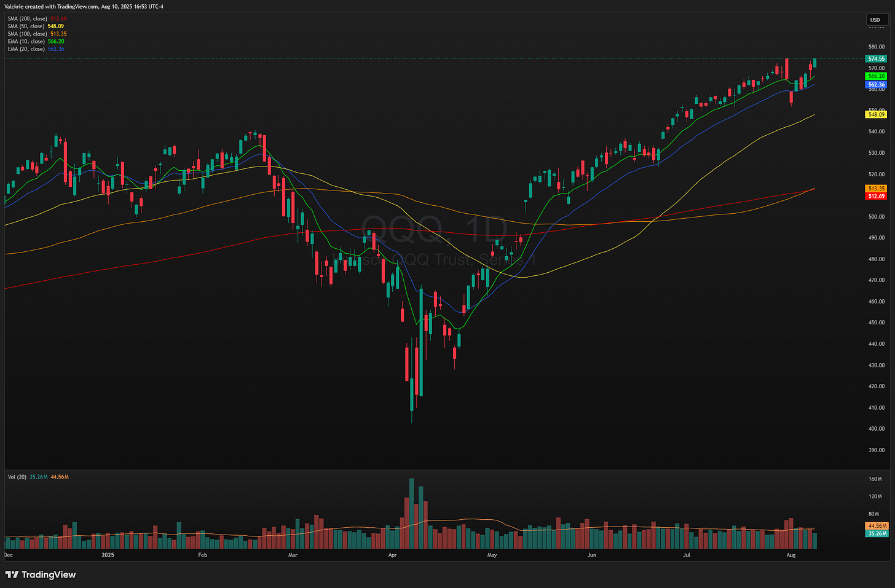Click the teal 35.26M volume axis label
Image resolution: width=895 pixels, height=588 pixels.
877,534
